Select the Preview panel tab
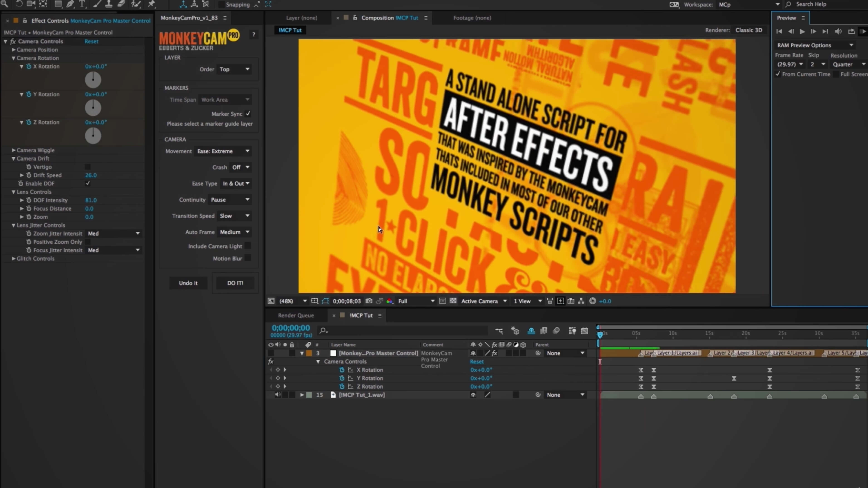The height and width of the screenshot is (488, 868). tap(786, 18)
